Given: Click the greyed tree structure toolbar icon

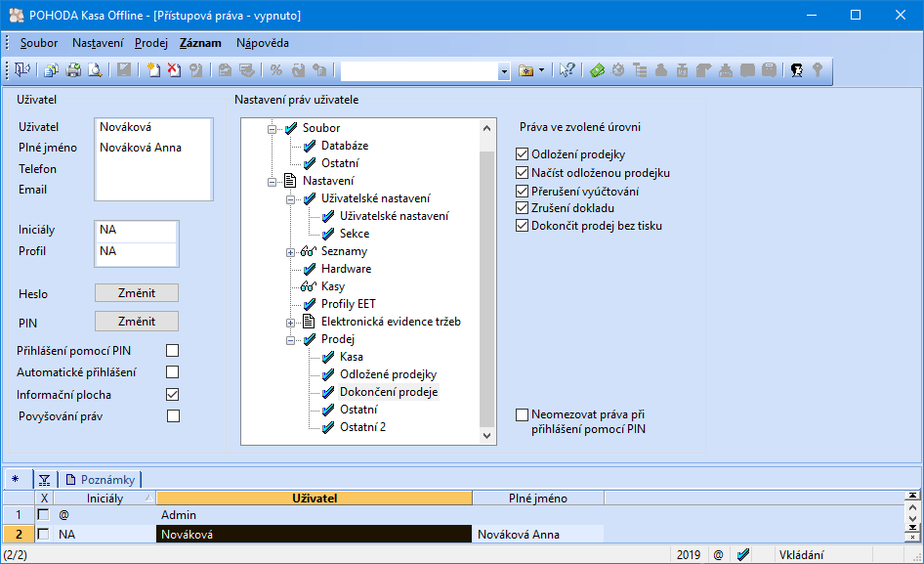Looking at the screenshot, I should pos(640,70).
